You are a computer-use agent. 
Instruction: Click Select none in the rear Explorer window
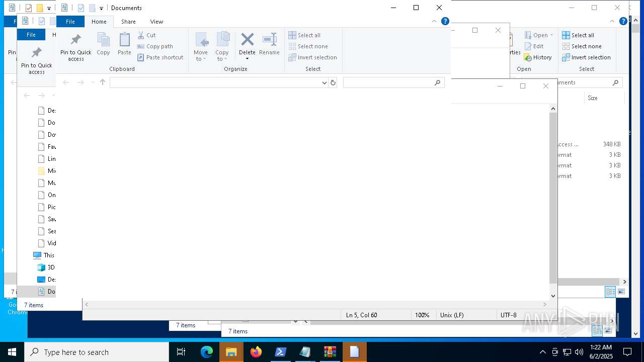582,46
